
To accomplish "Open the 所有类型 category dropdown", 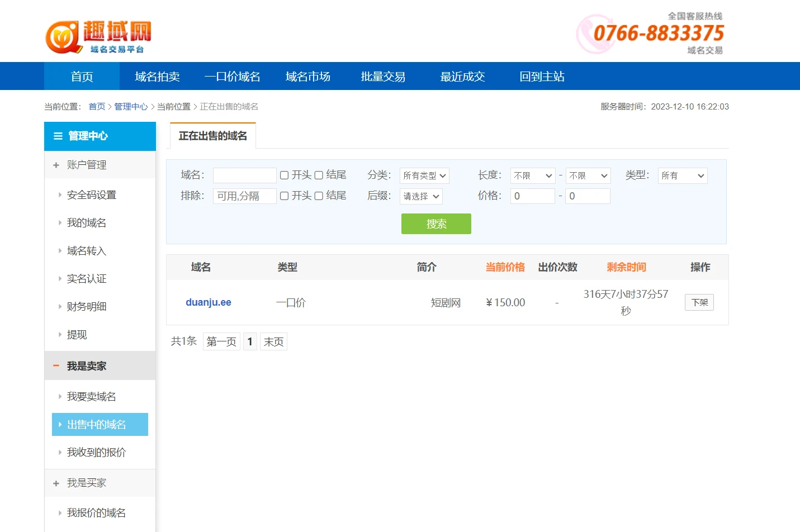I will click(424, 176).
